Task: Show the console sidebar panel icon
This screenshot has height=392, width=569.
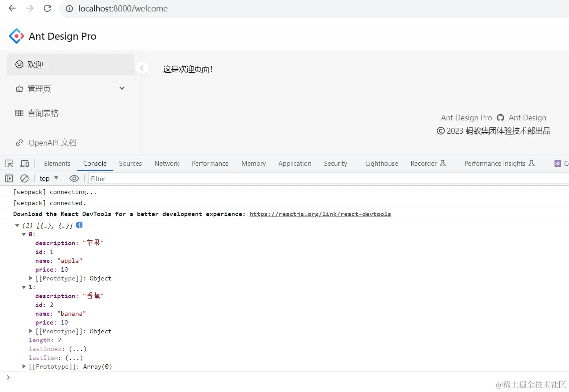Action: point(9,179)
